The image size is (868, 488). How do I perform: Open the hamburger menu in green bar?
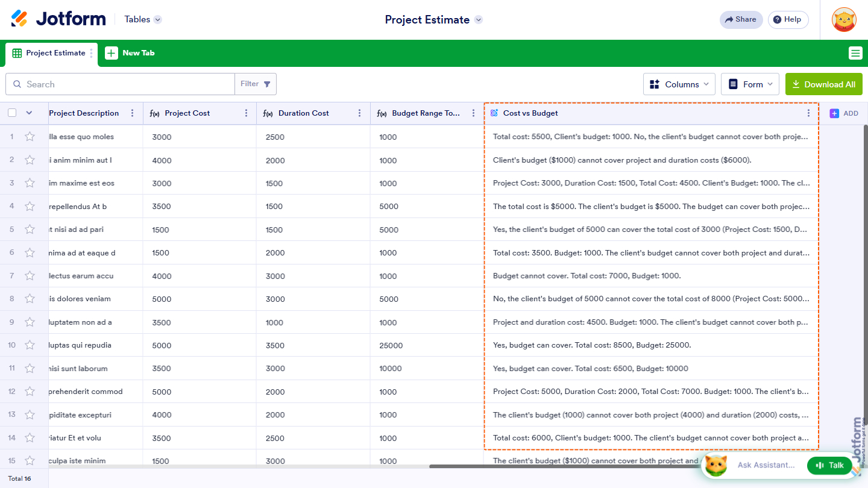[855, 53]
